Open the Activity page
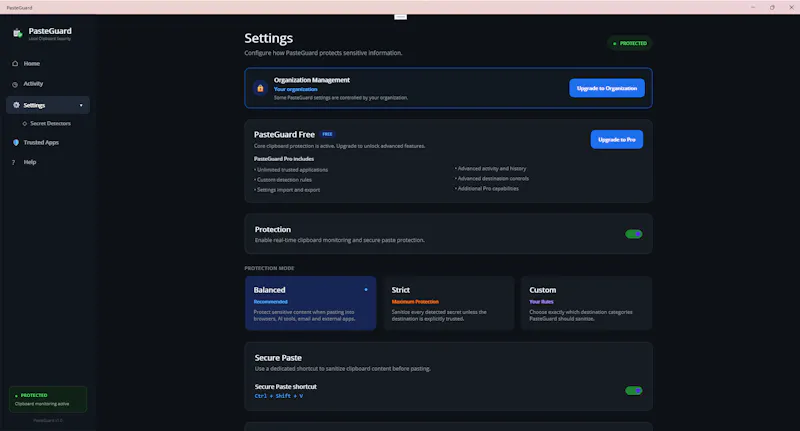This screenshot has height=431, width=800. click(47, 84)
